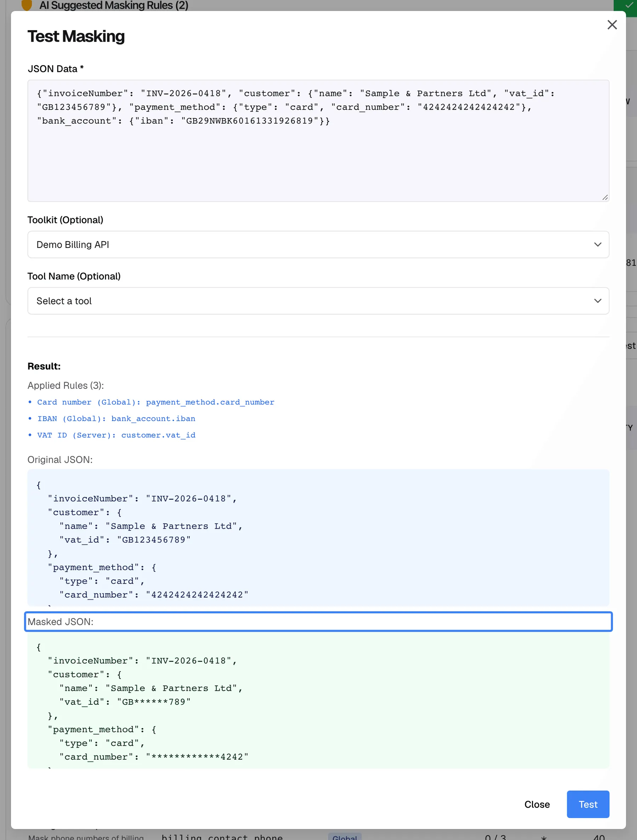Viewport: 637px width, 840px height.
Task: Click the Result: heading
Action: (44, 366)
